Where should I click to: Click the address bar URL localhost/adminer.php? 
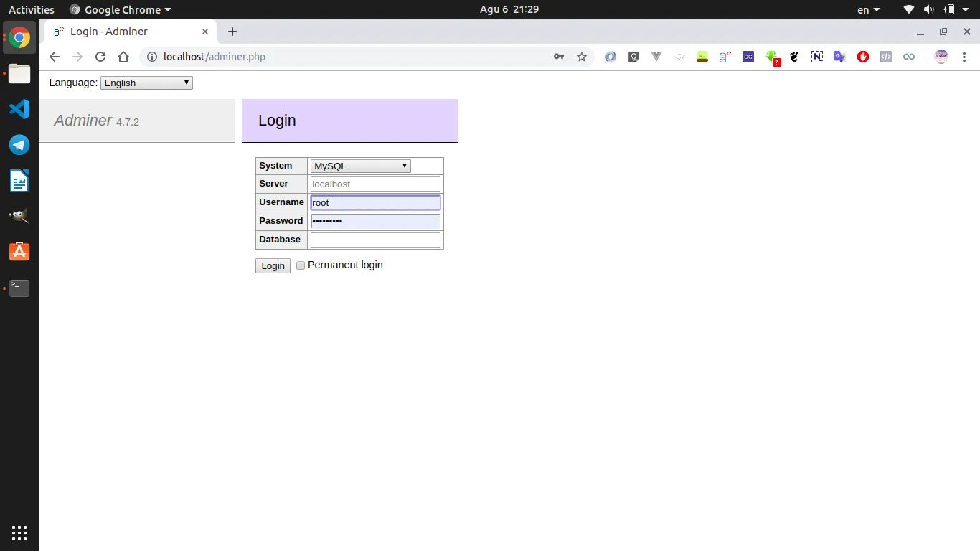tap(215, 57)
